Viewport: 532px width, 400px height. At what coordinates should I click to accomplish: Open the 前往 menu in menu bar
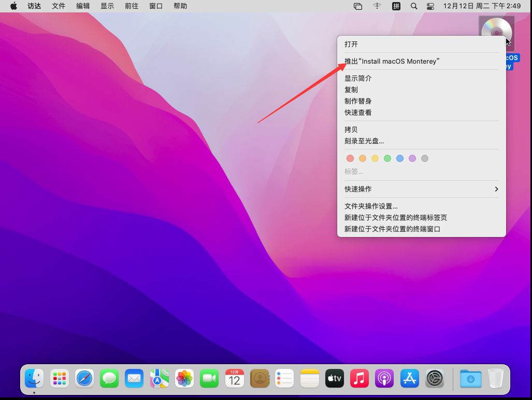(132, 6)
